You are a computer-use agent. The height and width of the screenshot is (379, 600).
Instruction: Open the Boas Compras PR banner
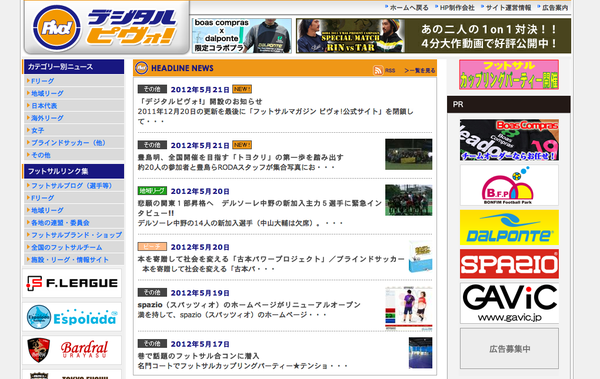(509, 140)
